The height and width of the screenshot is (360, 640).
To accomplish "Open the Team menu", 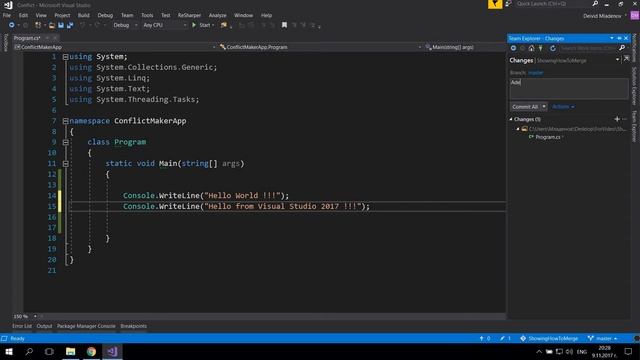I will click(127, 16).
